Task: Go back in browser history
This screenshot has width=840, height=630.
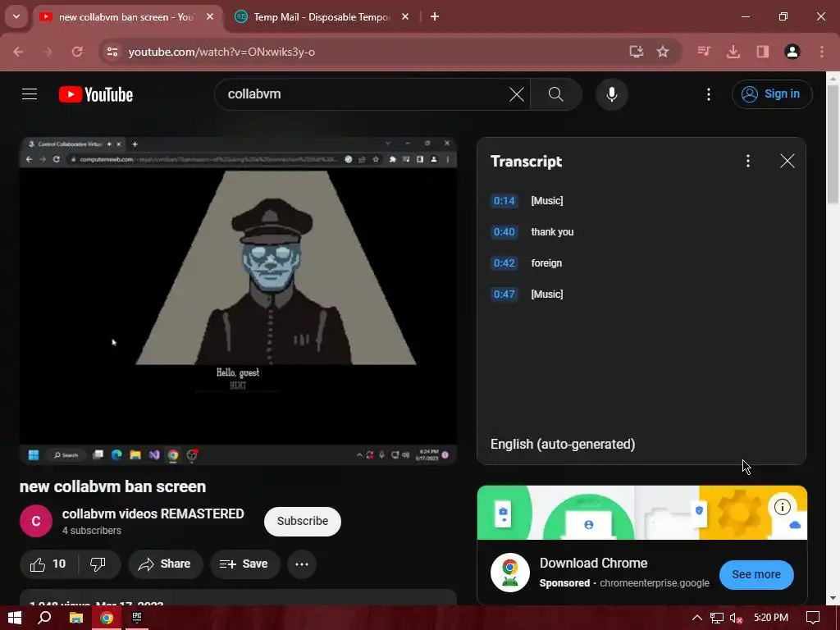Action: point(18,52)
